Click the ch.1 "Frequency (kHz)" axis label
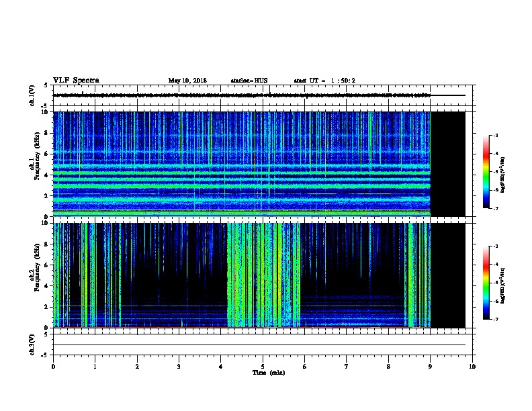This screenshot has height=411, width=532. pos(37,156)
